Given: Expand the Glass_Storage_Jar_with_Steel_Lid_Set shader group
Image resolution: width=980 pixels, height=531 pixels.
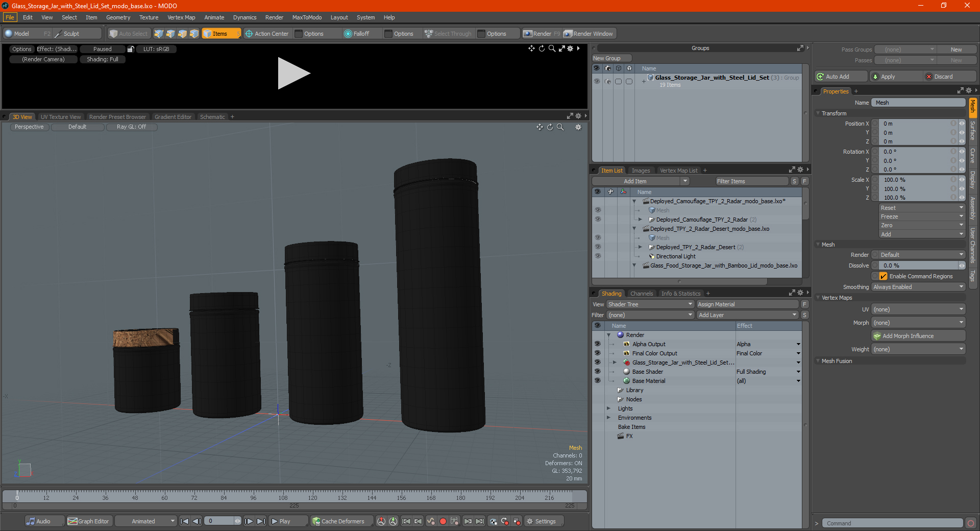Looking at the screenshot, I should pyautogui.click(x=615, y=363).
